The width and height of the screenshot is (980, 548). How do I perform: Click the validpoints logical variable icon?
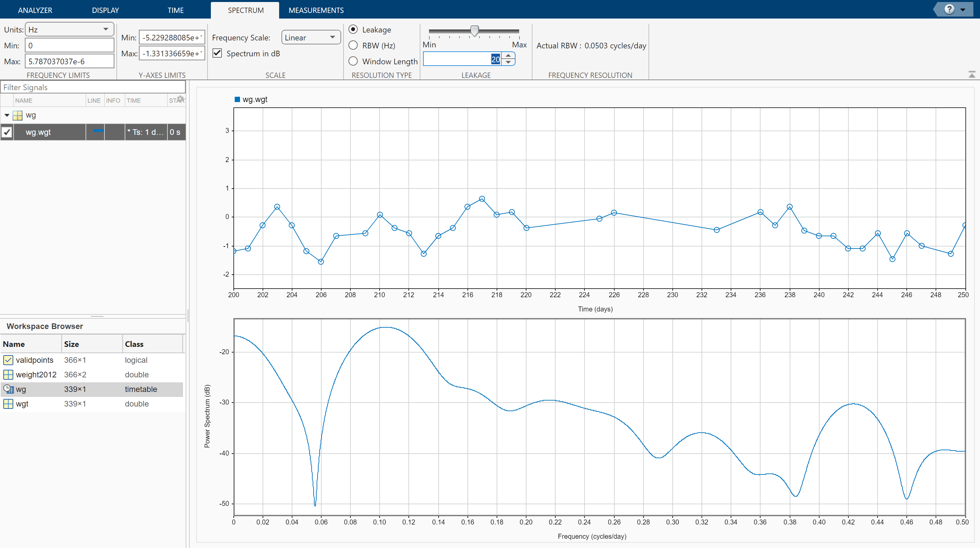[x=8, y=360]
